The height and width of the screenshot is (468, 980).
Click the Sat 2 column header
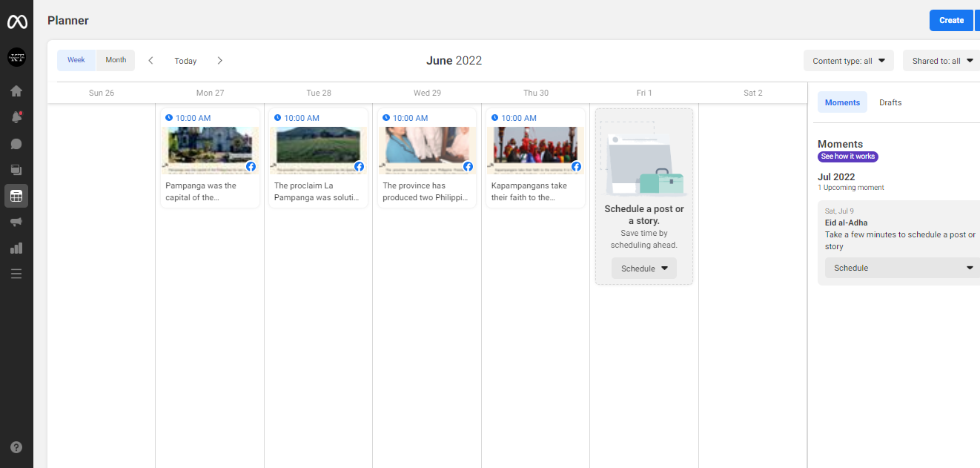(x=752, y=93)
